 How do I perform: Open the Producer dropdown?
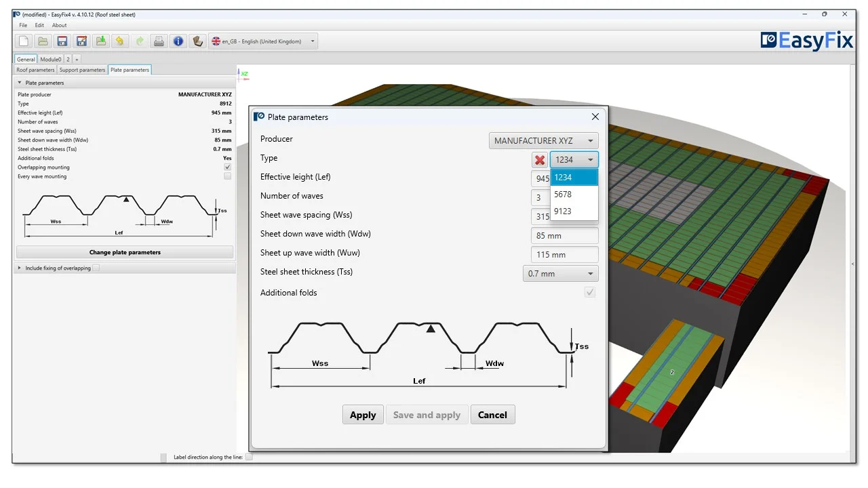coord(543,141)
